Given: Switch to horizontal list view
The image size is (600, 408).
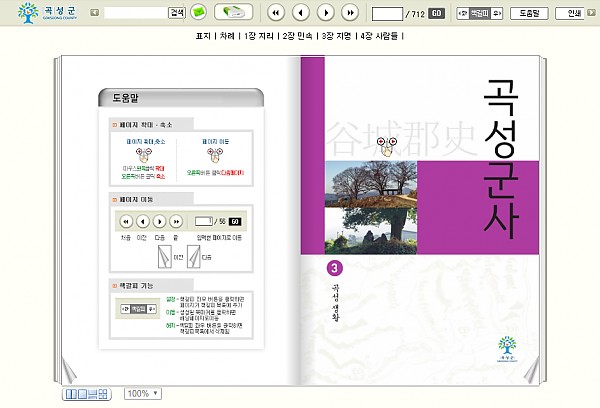Looking at the screenshot, I should point(93,394).
